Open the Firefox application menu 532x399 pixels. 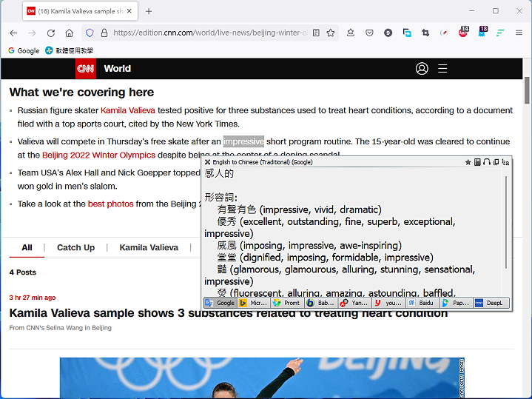click(519, 33)
